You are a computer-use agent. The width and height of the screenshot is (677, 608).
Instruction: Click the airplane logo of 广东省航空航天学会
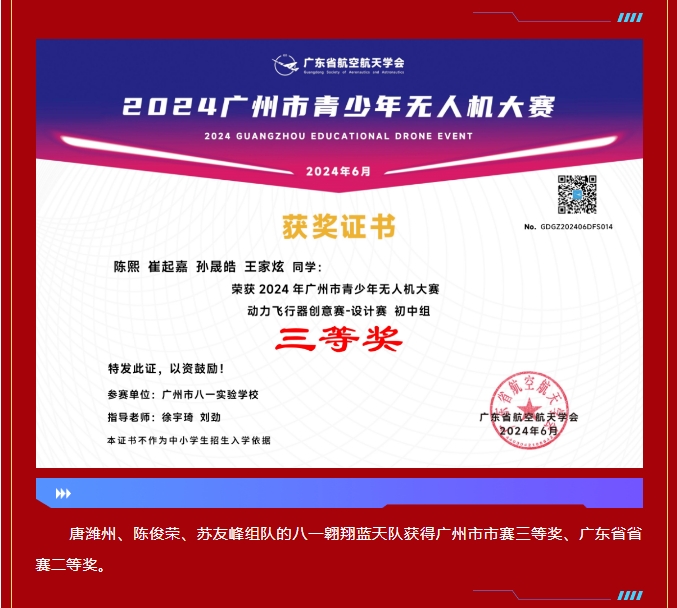click(285, 65)
